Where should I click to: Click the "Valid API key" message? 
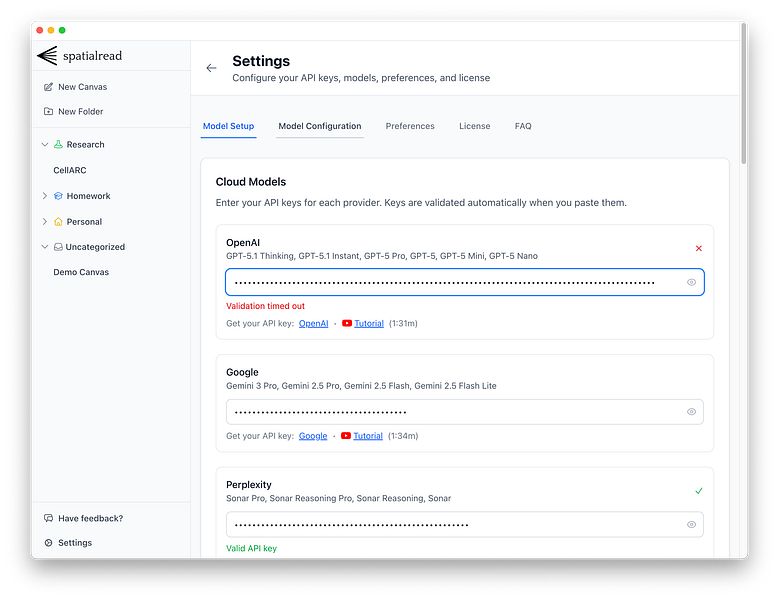coord(251,548)
